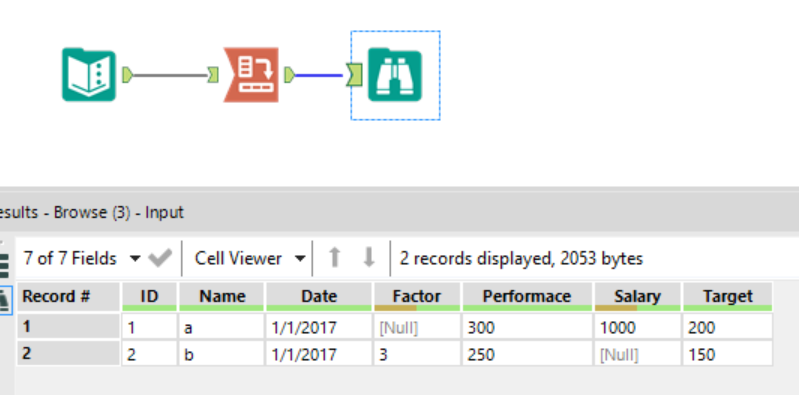Click the formula tool input anchor

[x=213, y=76]
